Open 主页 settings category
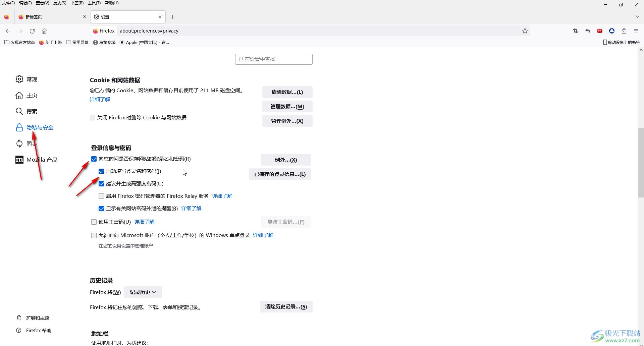The height and width of the screenshot is (346, 644). (26, 95)
